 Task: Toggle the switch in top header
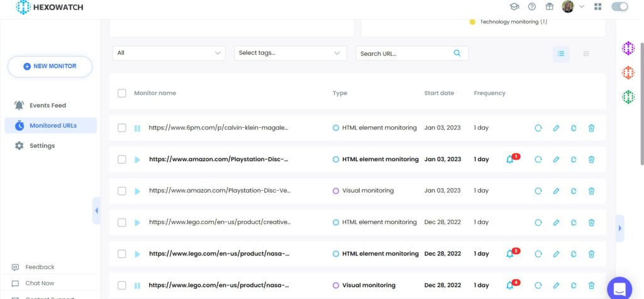619,6
